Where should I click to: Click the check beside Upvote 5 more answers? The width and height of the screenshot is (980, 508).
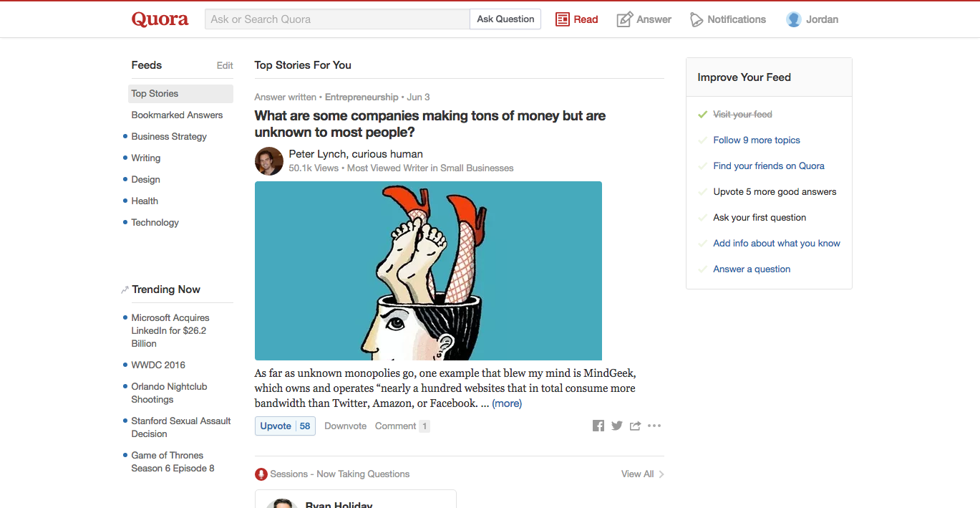(x=702, y=192)
